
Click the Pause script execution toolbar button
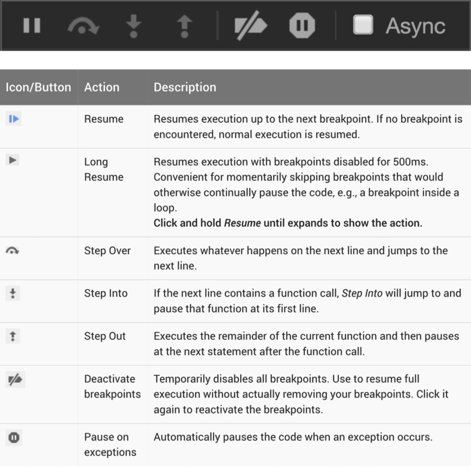click(x=32, y=26)
